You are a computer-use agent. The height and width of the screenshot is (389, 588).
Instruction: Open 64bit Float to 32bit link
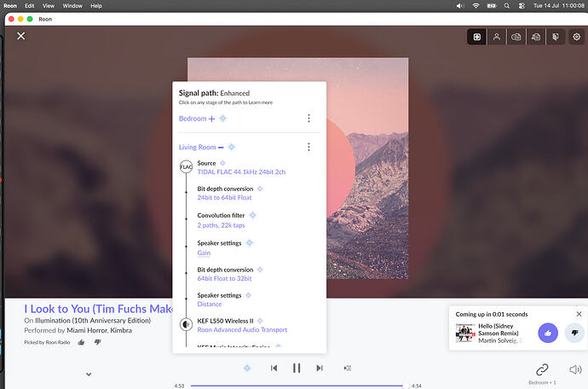coord(224,279)
